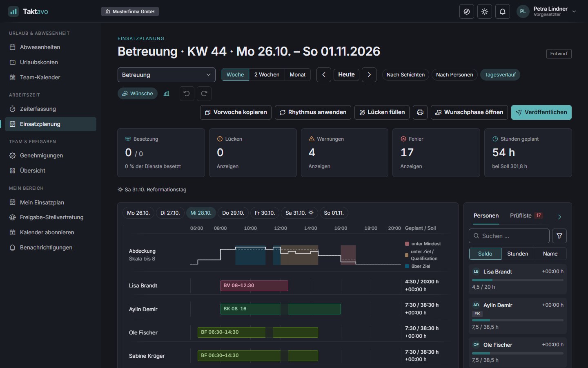Screen dimensions: 588x368
Task: Switch view to Monat
Action: [x=298, y=75]
